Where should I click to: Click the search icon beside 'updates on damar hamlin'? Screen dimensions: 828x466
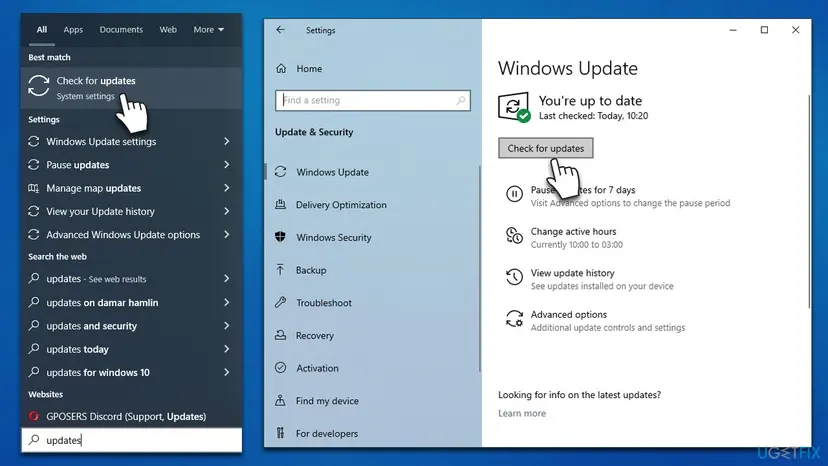coord(34,302)
